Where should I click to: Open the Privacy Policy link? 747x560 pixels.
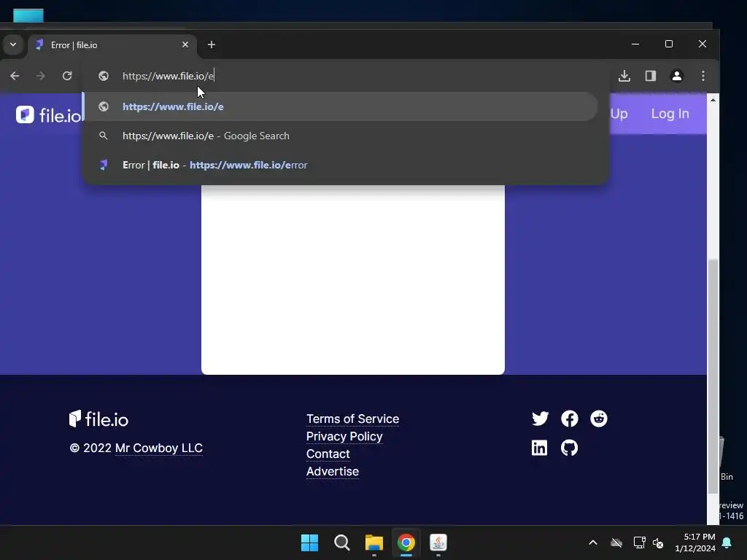[x=344, y=437]
